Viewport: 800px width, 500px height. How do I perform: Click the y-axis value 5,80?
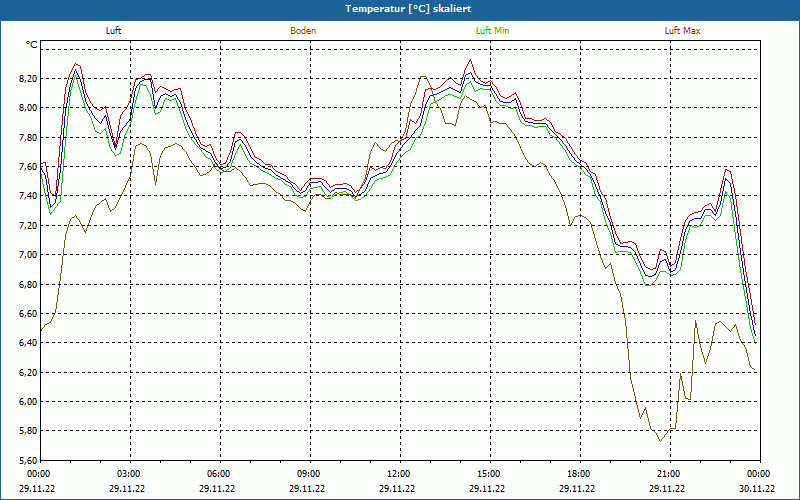pyautogui.click(x=28, y=431)
